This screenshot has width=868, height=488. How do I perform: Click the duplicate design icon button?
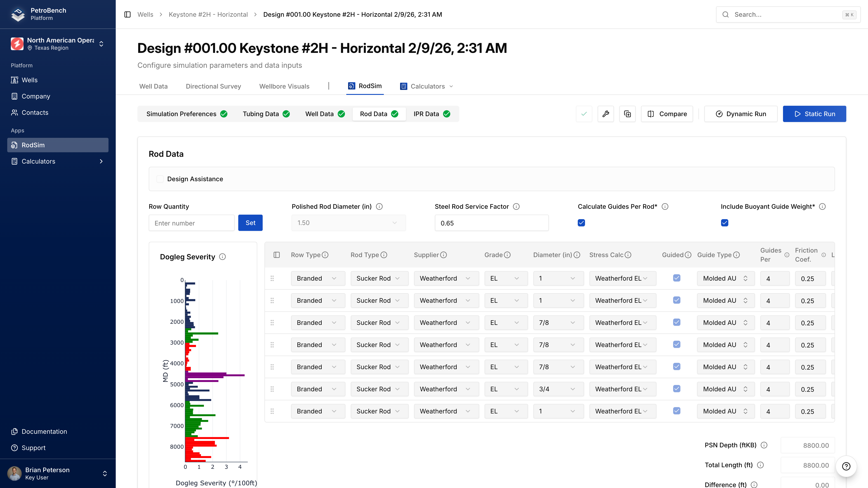click(x=627, y=114)
